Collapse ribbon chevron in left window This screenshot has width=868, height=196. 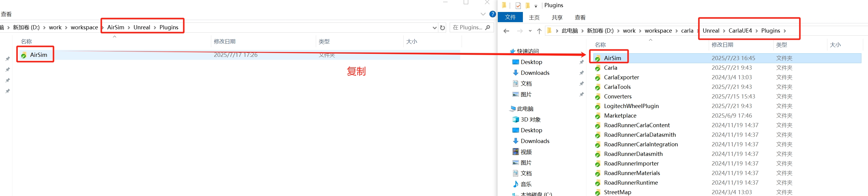click(x=483, y=14)
